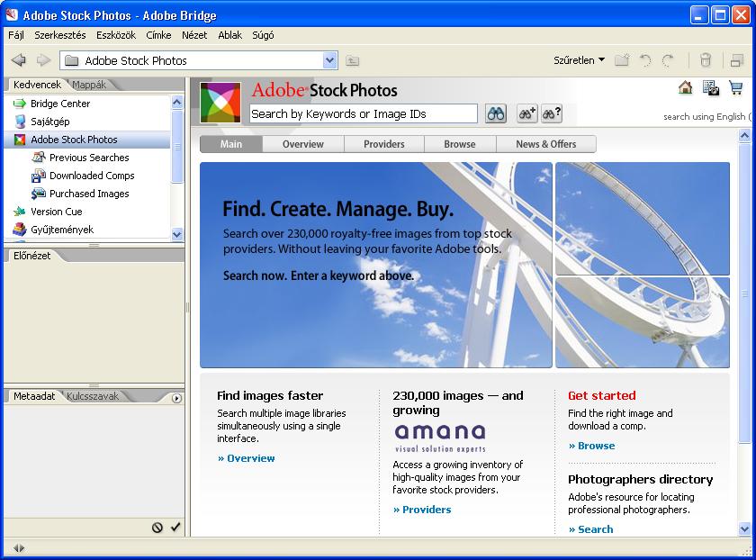The width and height of the screenshot is (756, 560).
Task: Select the Main tab in Stock Photos
Action: [231, 144]
